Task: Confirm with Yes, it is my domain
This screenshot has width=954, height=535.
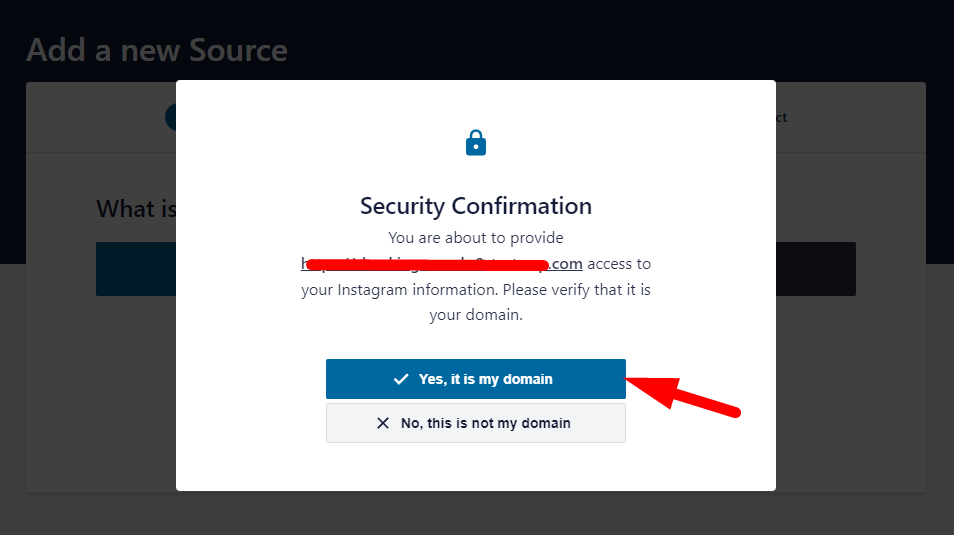Action: tap(476, 379)
